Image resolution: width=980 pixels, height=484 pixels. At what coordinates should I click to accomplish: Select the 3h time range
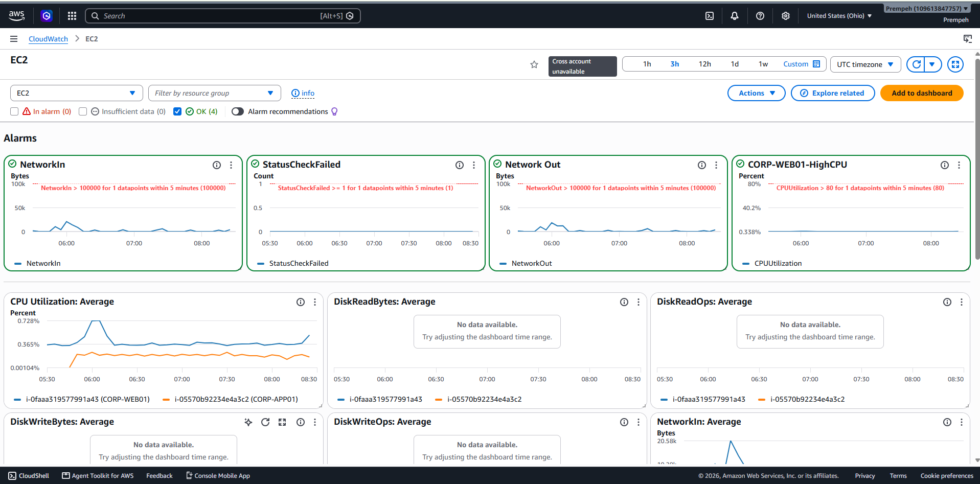click(x=675, y=64)
